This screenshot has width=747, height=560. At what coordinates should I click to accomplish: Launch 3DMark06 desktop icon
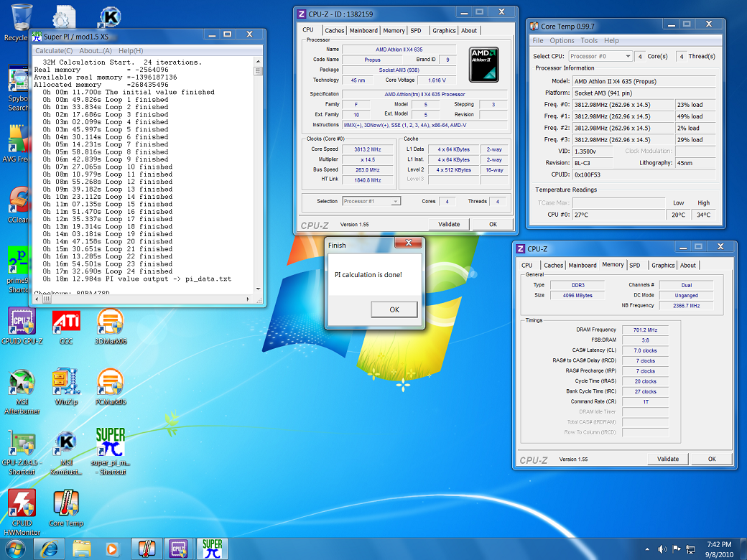point(110,326)
